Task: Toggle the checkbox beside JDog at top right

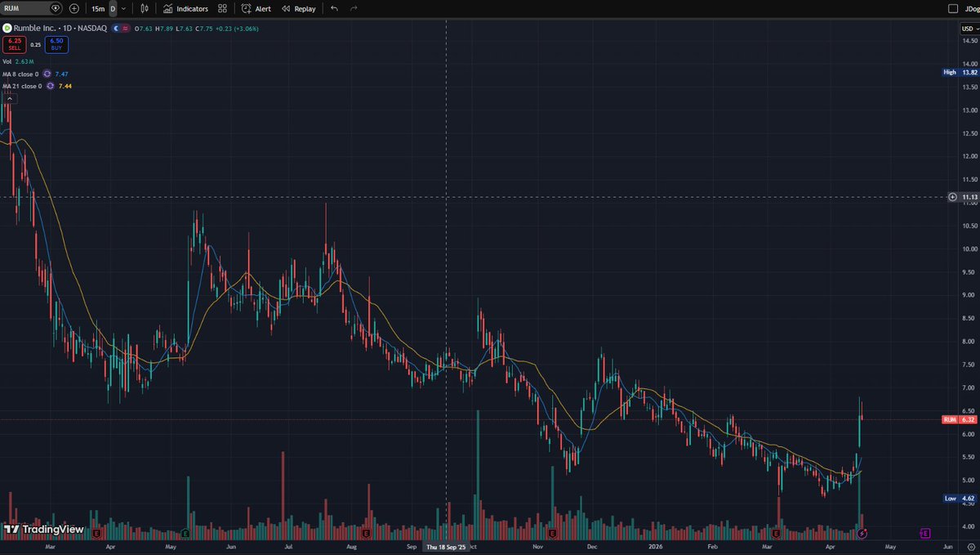Action: (953, 8)
